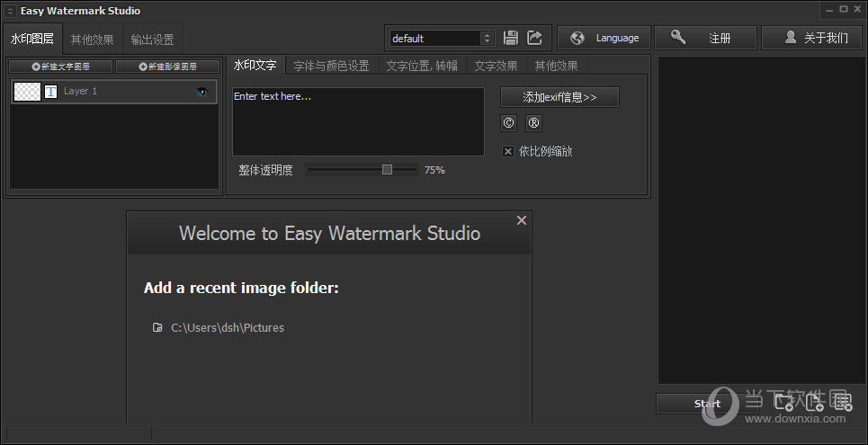Clear the image list with list-remove icon
Image resolution: width=868 pixels, height=445 pixels.
point(844,403)
